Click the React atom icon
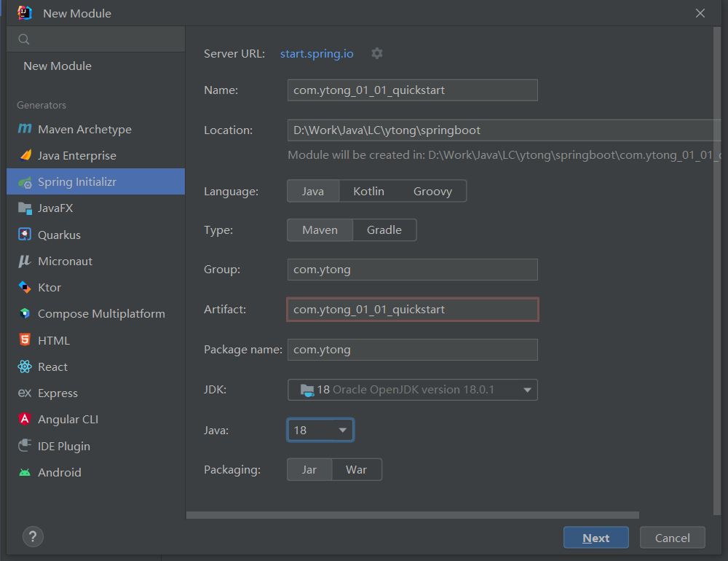The width and height of the screenshot is (728, 561). coord(25,366)
